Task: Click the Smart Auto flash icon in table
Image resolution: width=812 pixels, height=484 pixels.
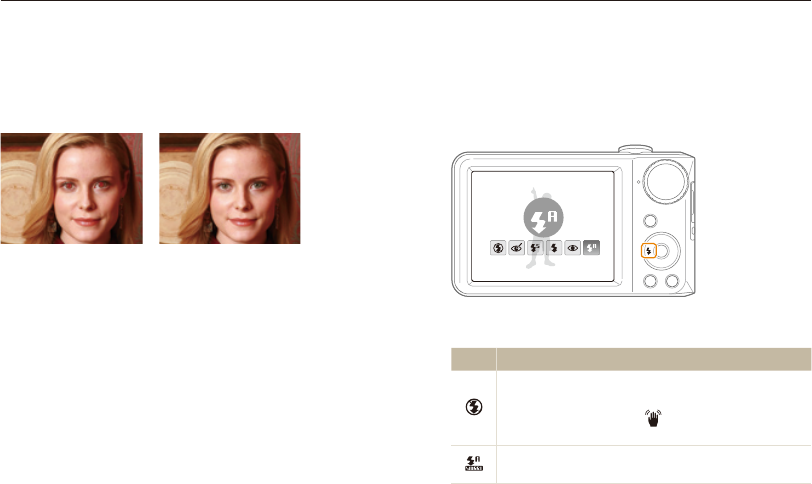Action: pyautogui.click(x=474, y=463)
